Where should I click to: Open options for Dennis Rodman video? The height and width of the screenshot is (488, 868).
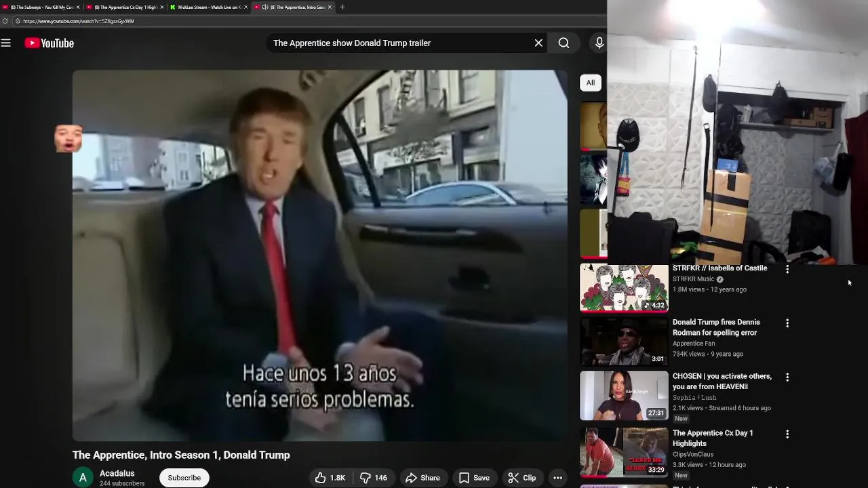[787, 324]
